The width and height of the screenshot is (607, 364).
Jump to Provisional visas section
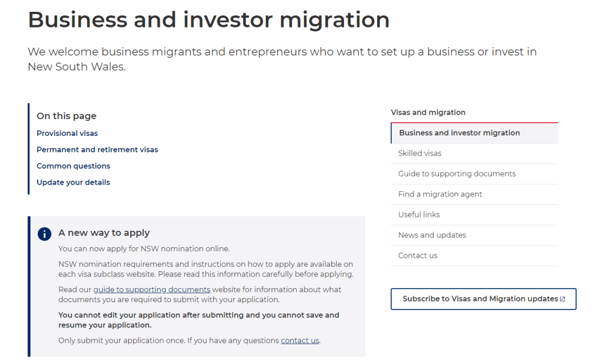67,133
